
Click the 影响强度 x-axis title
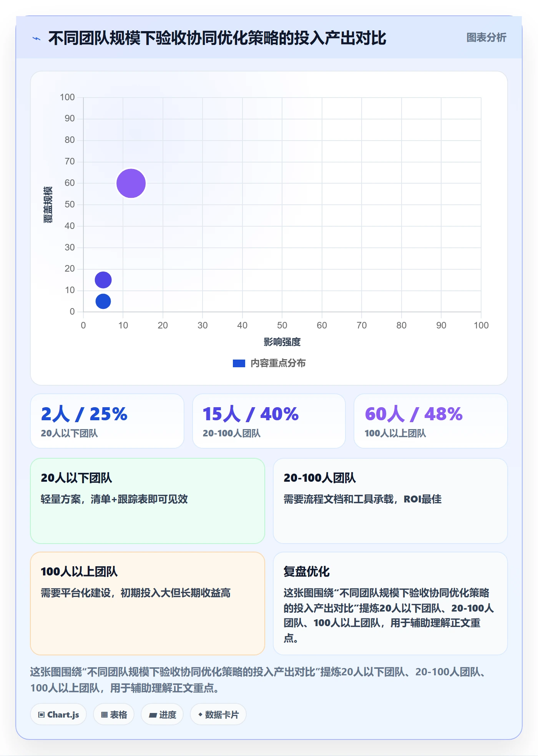[x=282, y=342]
